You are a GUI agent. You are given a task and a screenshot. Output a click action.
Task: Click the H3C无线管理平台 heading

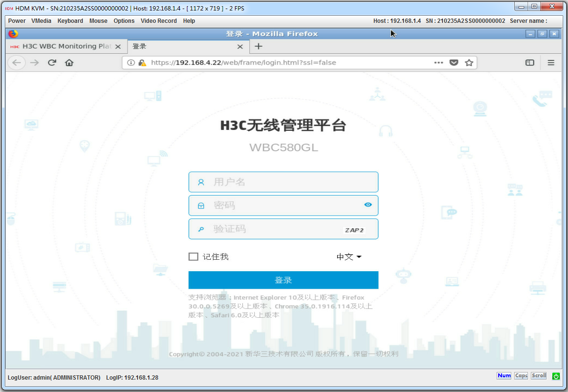(283, 125)
